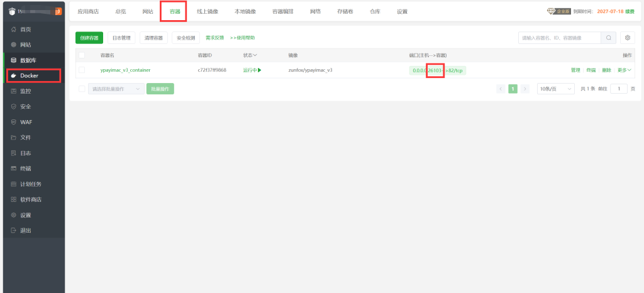Click 终端 action in the container row
644x293 pixels.
click(591, 70)
